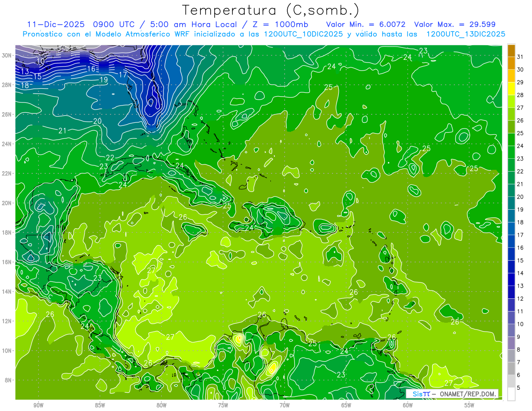Click the color scale label '14'
This screenshot has width=532, height=411.
pyautogui.click(x=520, y=273)
